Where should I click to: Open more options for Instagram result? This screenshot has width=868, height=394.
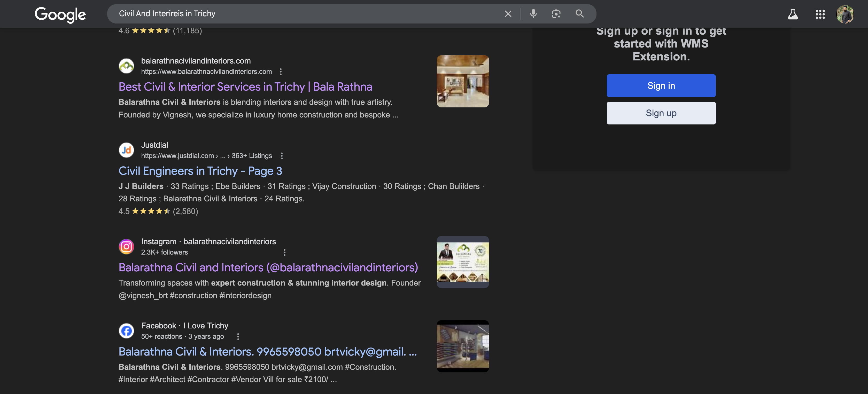point(284,252)
